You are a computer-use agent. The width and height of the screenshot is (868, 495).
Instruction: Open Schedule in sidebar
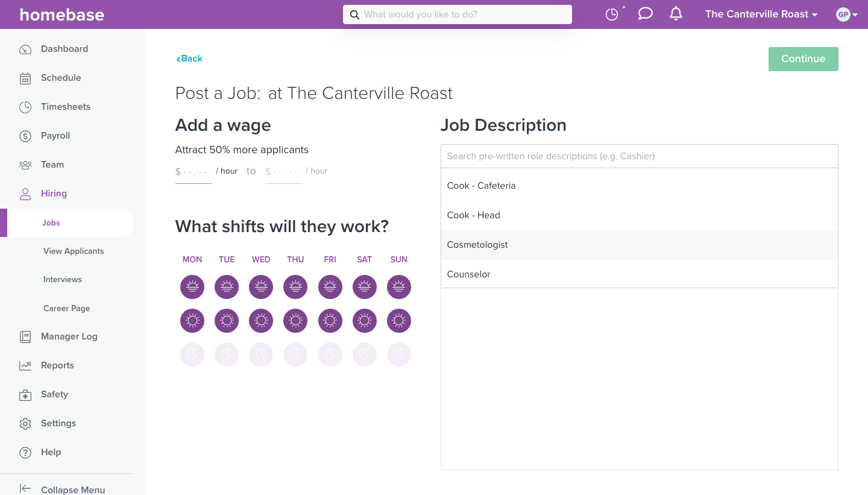click(61, 78)
